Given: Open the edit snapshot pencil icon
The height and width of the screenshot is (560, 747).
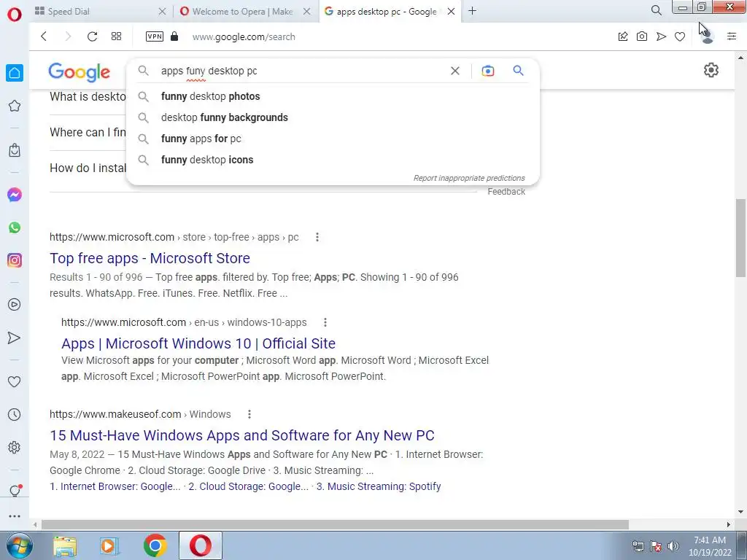Looking at the screenshot, I should pos(623,36).
